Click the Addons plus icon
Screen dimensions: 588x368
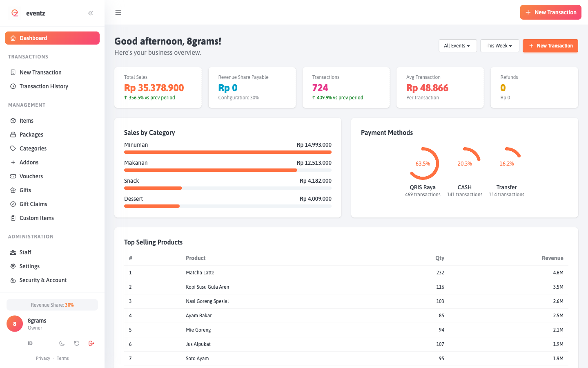[13, 162]
